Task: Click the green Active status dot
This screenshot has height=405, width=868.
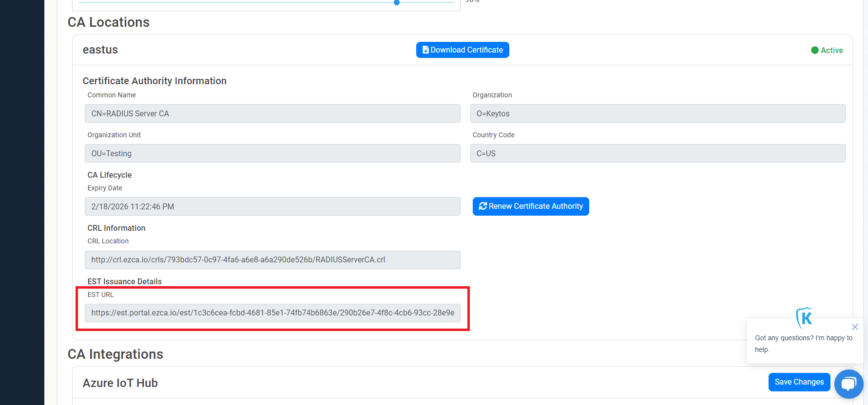Action: tap(814, 50)
